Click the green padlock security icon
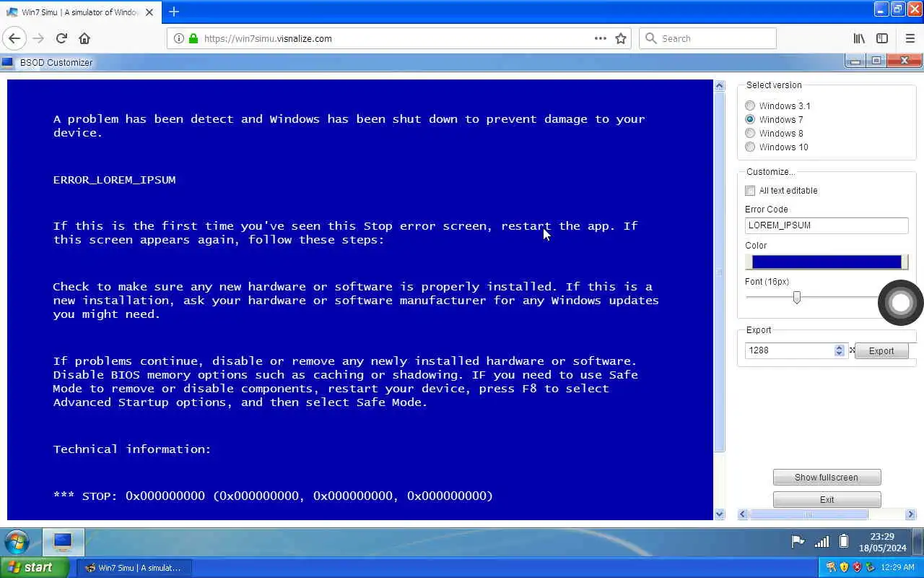The width and height of the screenshot is (924, 578). 193,38
